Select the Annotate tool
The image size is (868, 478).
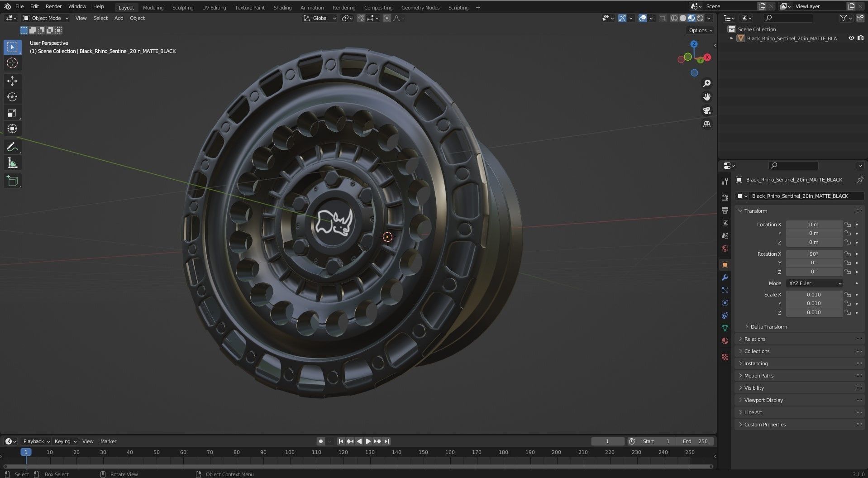(12, 147)
